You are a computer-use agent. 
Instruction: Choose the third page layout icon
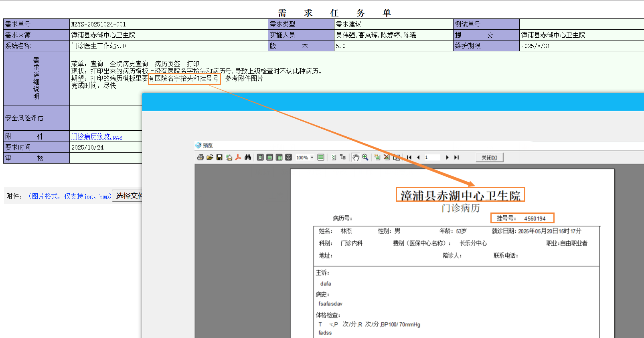279,158
